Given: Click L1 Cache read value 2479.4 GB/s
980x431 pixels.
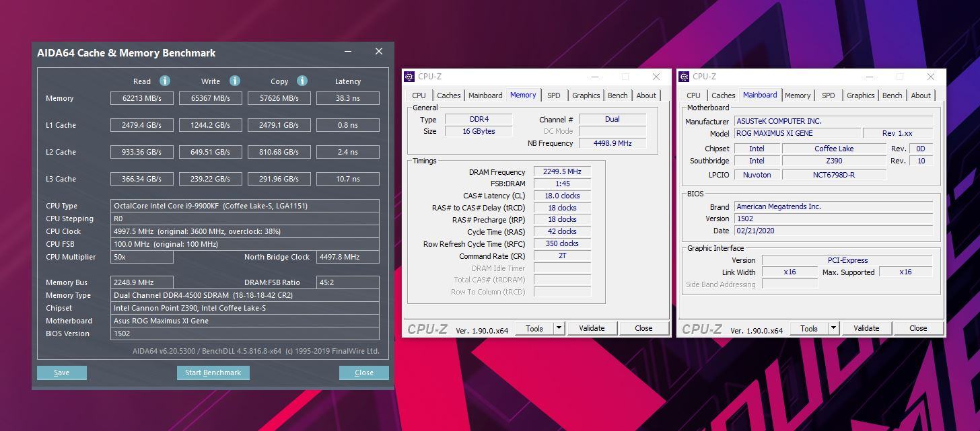Looking at the screenshot, I should [142, 125].
